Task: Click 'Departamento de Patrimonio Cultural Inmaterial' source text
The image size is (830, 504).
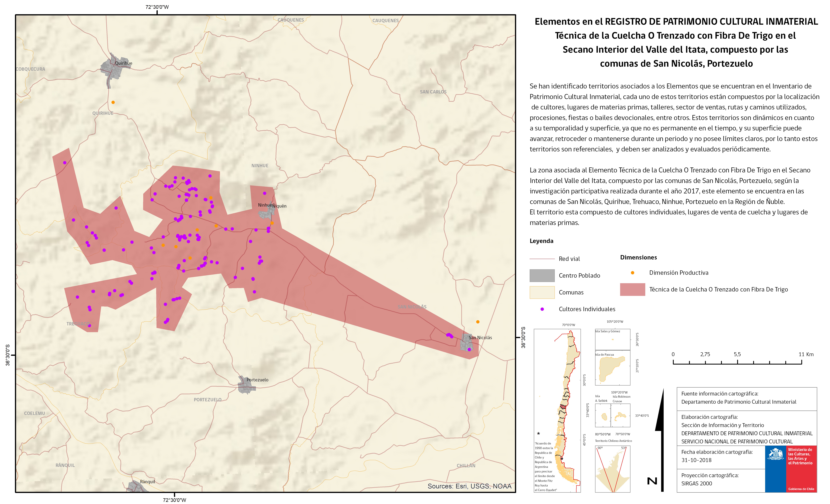Action: [x=739, y=402]
